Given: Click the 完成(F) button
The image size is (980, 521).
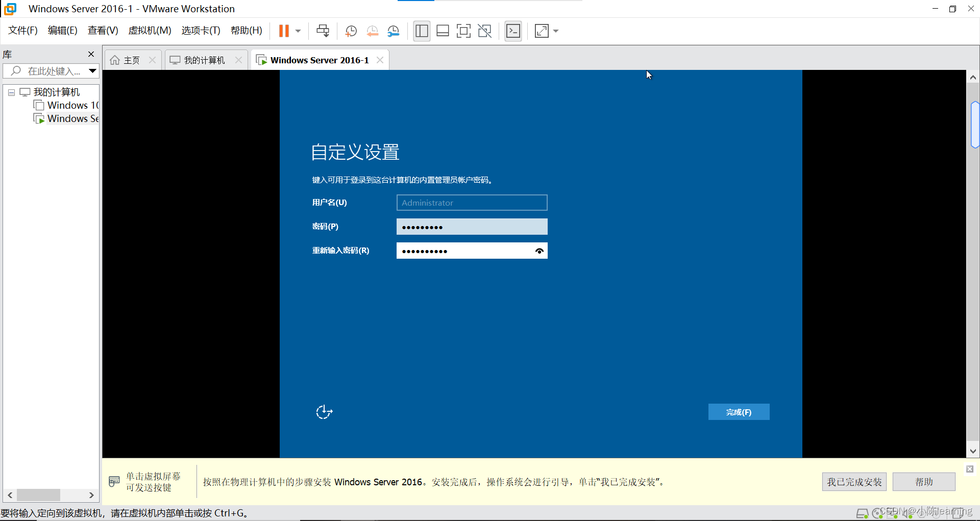Looking at the screenshot, I should (x=739, y=412).
